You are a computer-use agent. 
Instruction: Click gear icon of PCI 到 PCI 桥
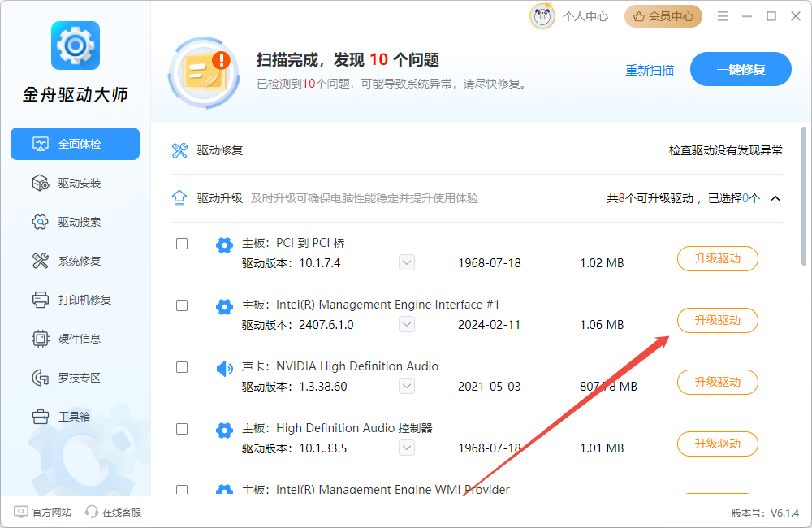click(224, 245)
